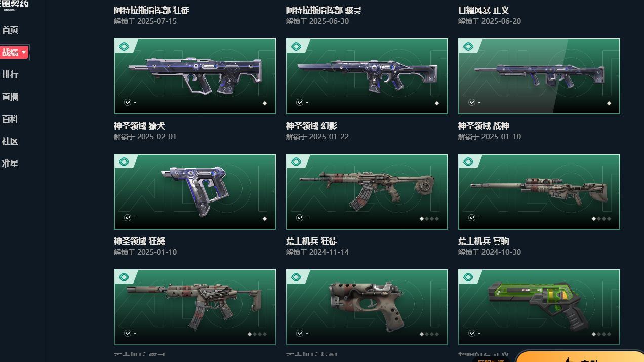
Task: Open the 排行 rankings section
Action: (10, 74)
